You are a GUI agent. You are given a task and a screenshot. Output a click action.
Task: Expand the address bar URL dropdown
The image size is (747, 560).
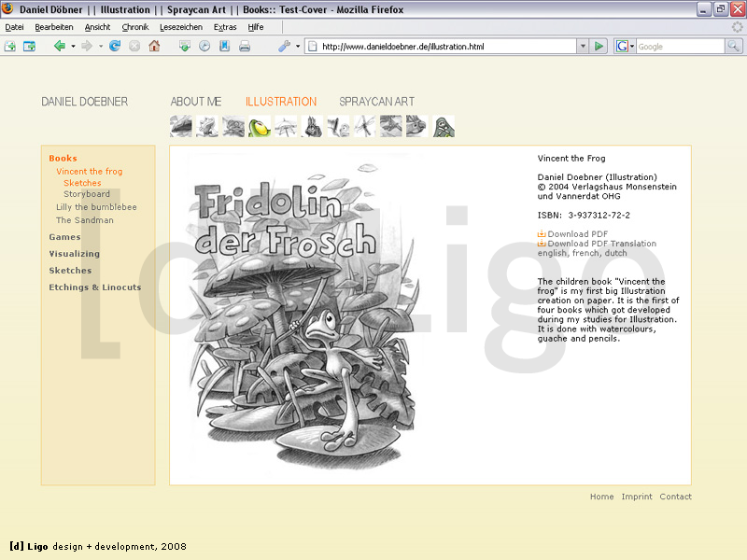click(x=583, y=46)
